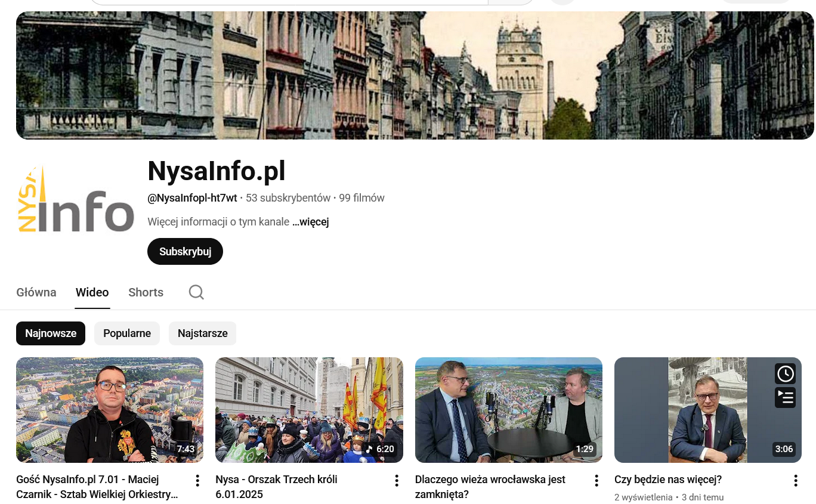The height and width of the screenshot is (504, 816).
Task: Open the Wideo tab
Action: click(x=92, y=292)
